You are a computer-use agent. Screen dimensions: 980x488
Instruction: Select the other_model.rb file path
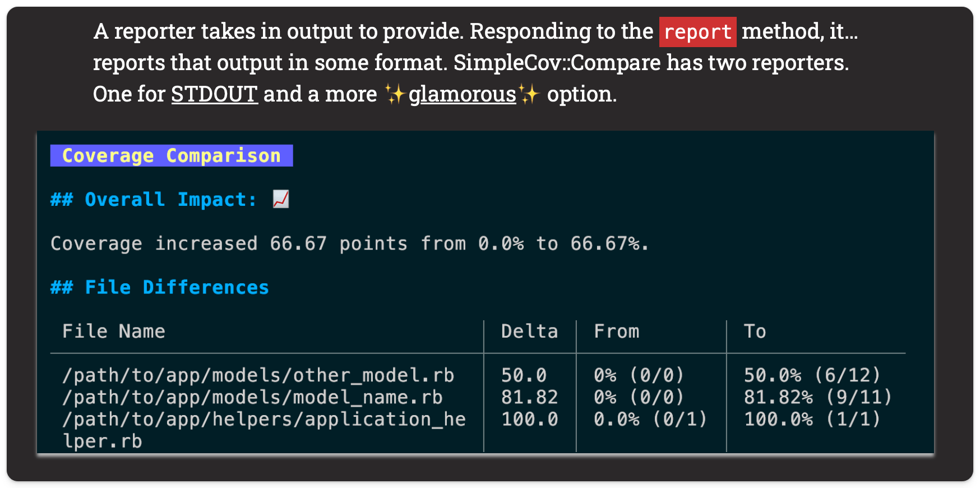(x=258, y=375)
